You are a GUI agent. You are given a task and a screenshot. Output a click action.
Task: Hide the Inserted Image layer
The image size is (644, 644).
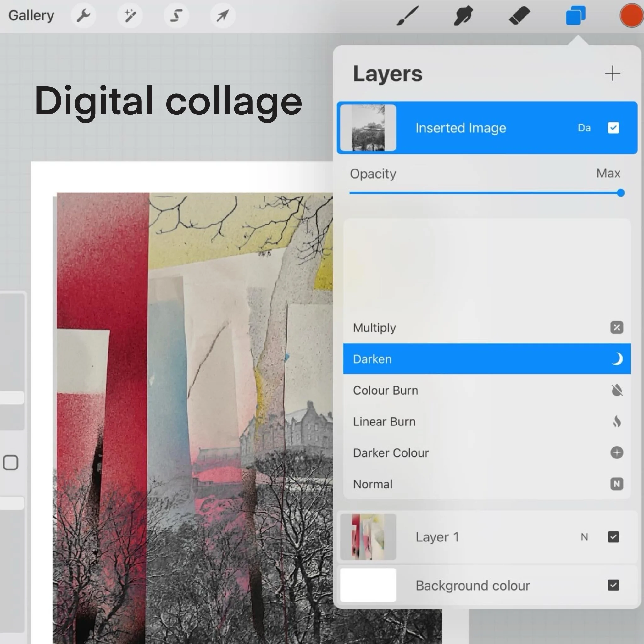pos(613,128)
